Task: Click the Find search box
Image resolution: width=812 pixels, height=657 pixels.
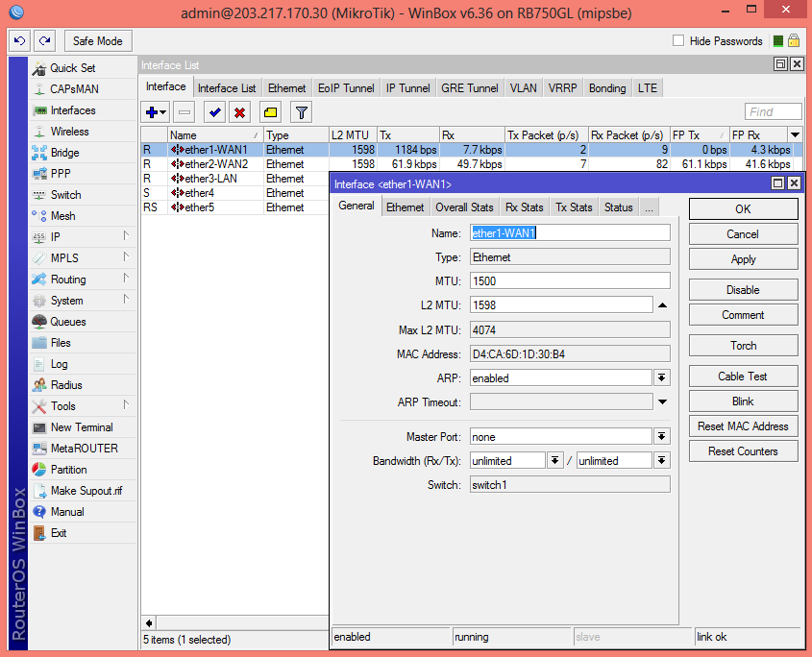Action: [x=774, y=111]
